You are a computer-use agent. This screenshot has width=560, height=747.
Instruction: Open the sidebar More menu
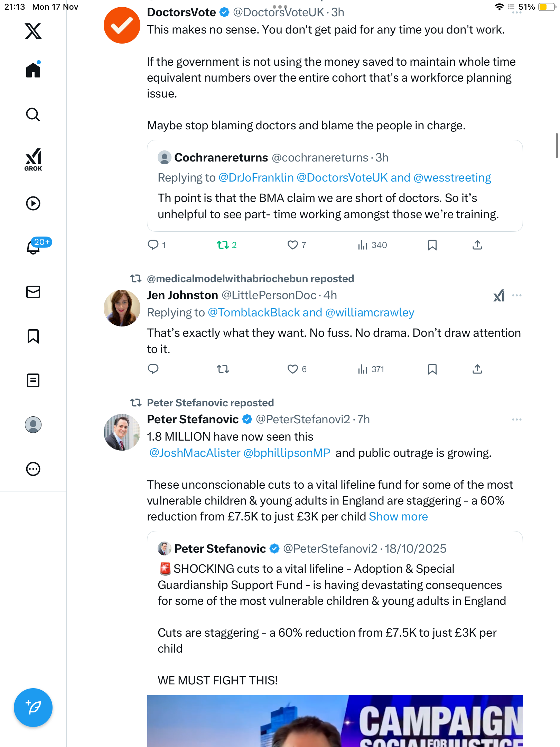[x=33, y=469]
